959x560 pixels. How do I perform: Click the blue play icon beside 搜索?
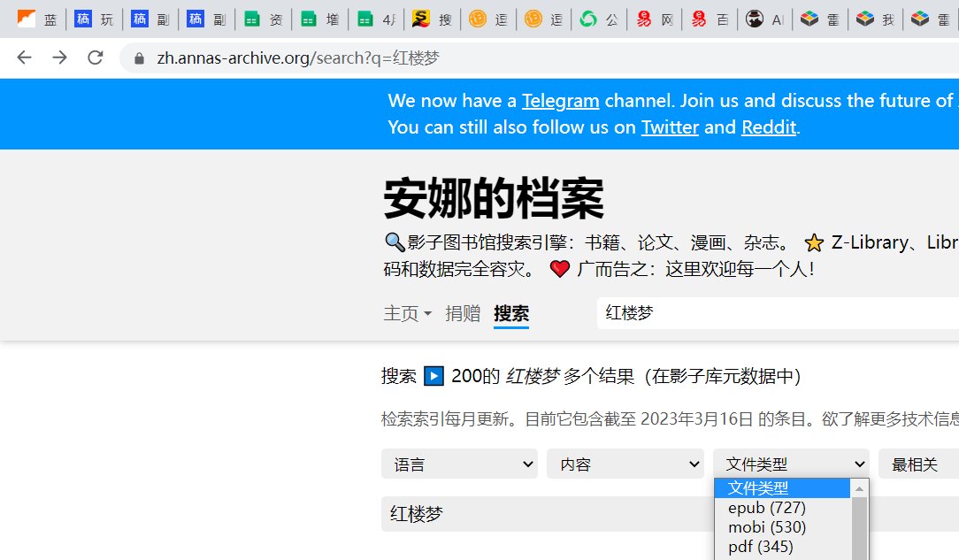pos(433,375)
